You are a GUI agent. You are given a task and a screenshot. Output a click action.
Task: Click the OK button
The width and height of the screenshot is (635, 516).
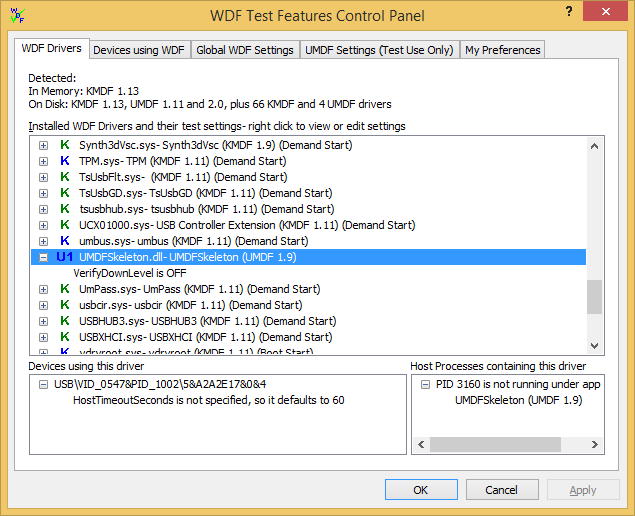click(x=421, y=490)
